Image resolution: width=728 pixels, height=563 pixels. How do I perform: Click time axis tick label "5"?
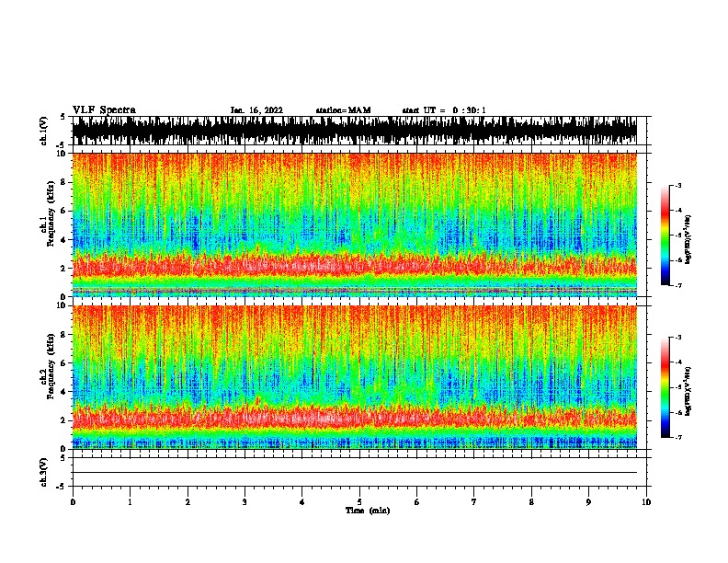pyautogui.click(x=359, y=502)
